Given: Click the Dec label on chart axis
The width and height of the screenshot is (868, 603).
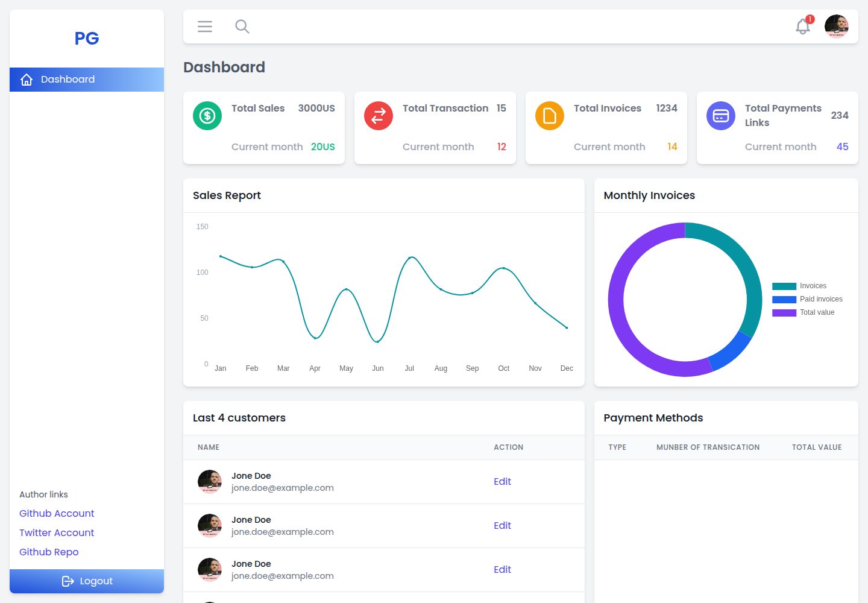Looking at the screenshot, I should [x=567, y=368].
